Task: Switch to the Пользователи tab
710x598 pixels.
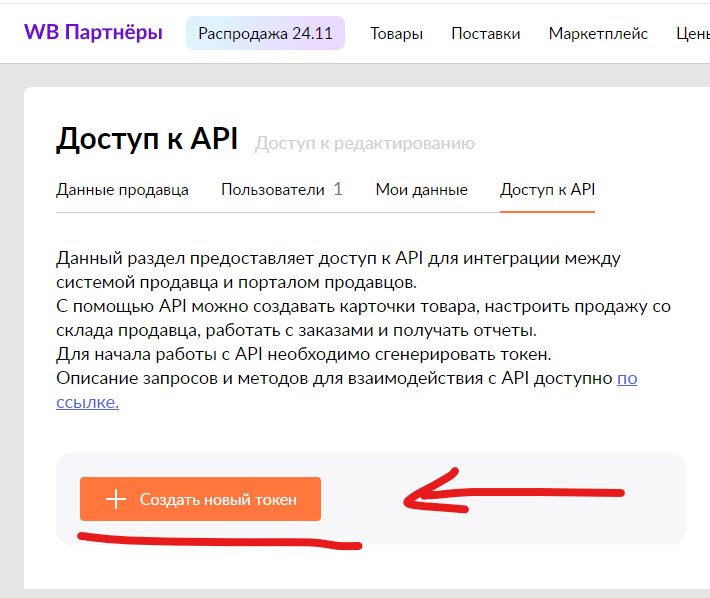Action: (x=282, y=189)
